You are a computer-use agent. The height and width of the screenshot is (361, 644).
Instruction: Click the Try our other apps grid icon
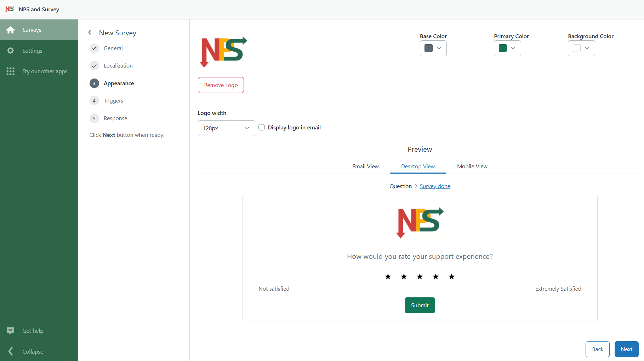tap(11, 71)
